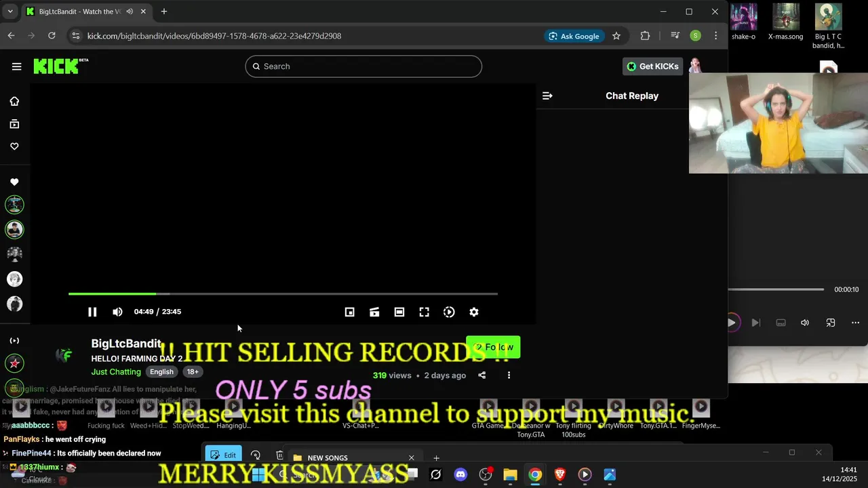
Task: Reload the page
Action: 52,36
